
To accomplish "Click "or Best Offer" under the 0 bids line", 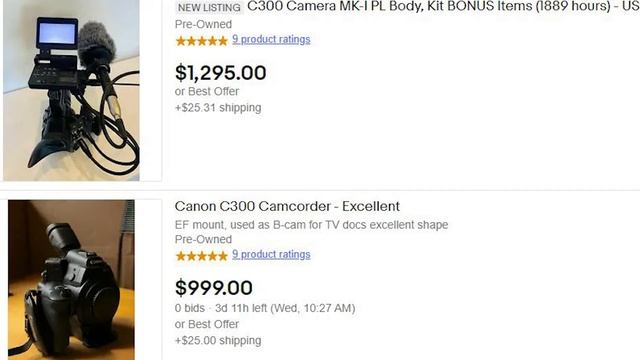I will [x=207, y=324].
